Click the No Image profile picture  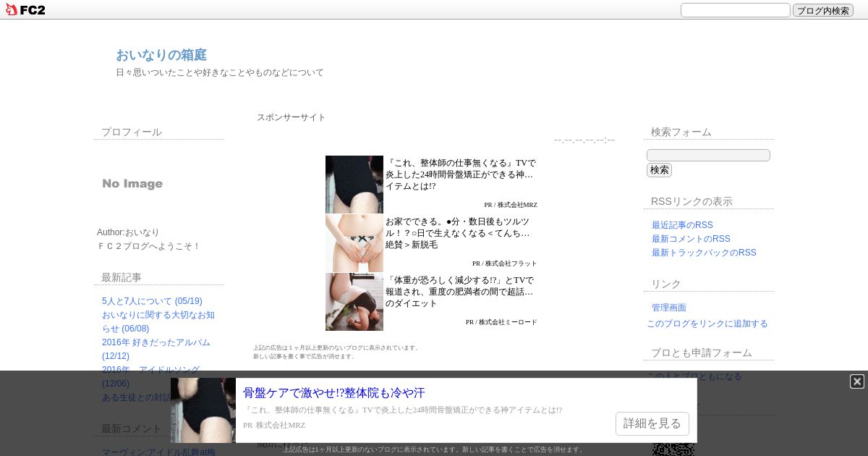pyautogui.click(x=132, y=184)
